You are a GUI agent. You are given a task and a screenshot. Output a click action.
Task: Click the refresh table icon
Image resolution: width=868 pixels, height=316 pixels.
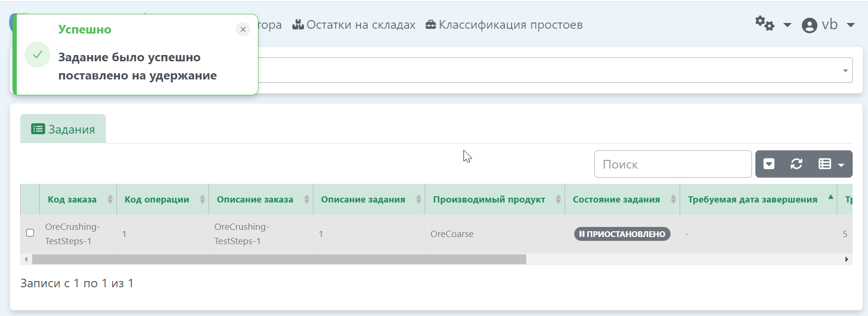point(796,164)
